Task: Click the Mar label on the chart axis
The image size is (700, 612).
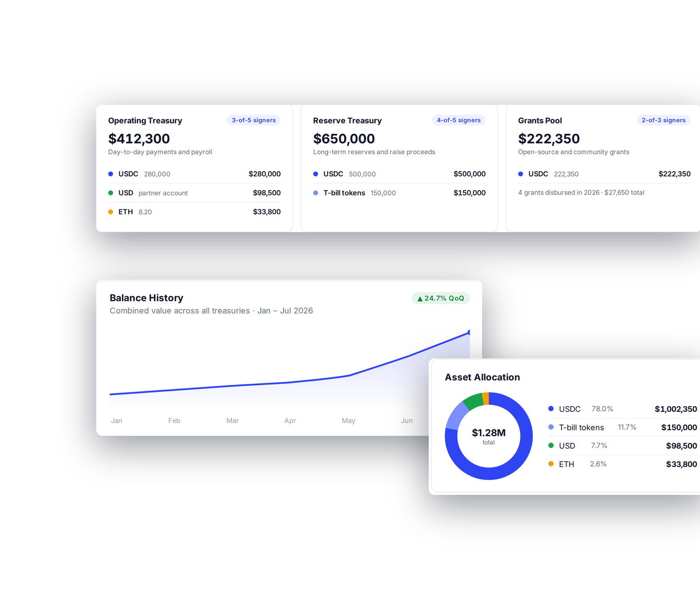Action: tap(232, 421)
